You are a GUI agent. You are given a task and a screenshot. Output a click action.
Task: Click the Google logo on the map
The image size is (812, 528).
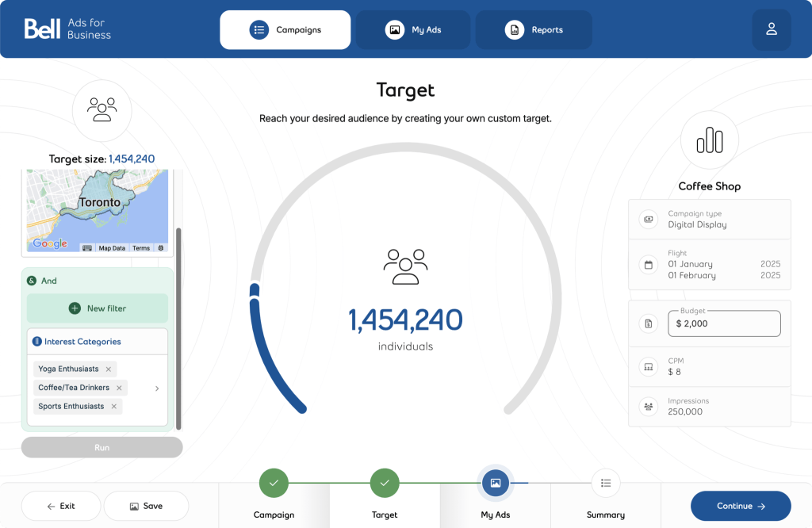point(50,243)
